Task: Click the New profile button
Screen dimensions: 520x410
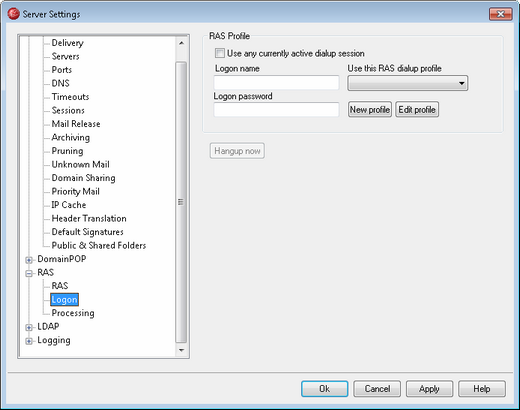Action: coord(370,110)
